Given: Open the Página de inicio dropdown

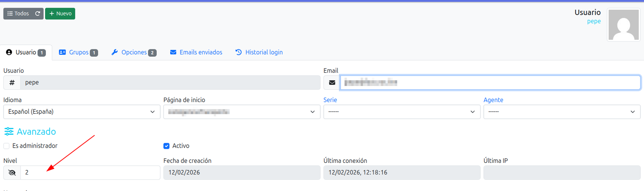Looking at the screenshot, I should (x=242, y=112).
